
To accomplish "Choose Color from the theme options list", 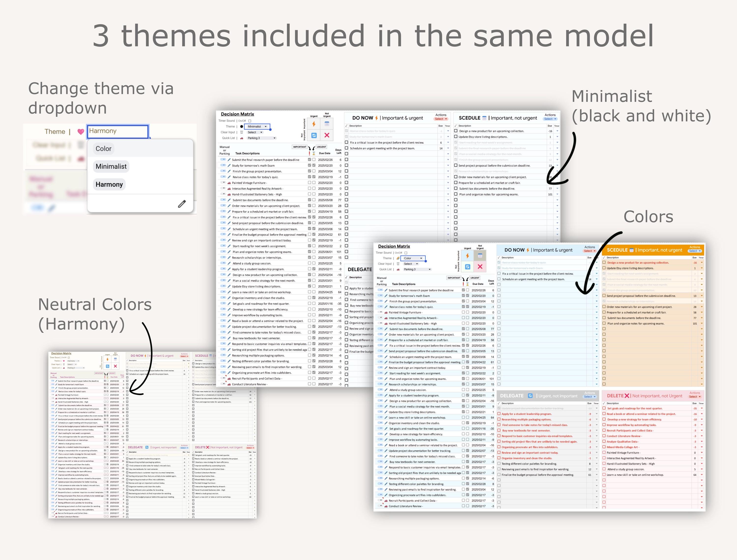I will click(103, 149).
